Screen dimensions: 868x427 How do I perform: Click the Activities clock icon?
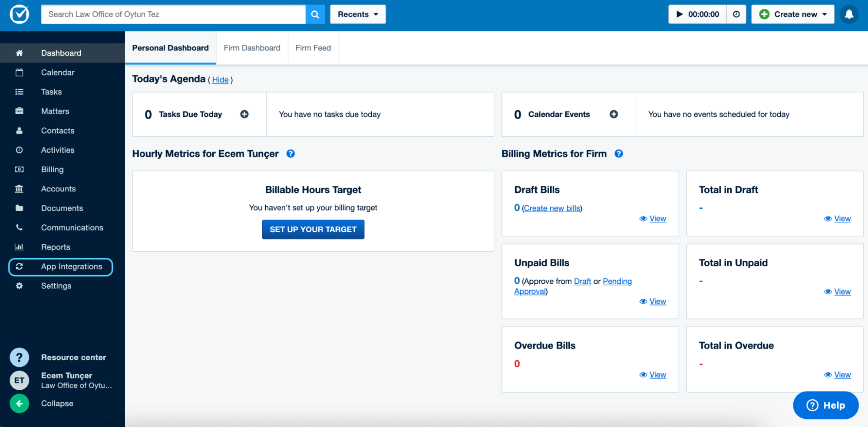tap(19, 150)
